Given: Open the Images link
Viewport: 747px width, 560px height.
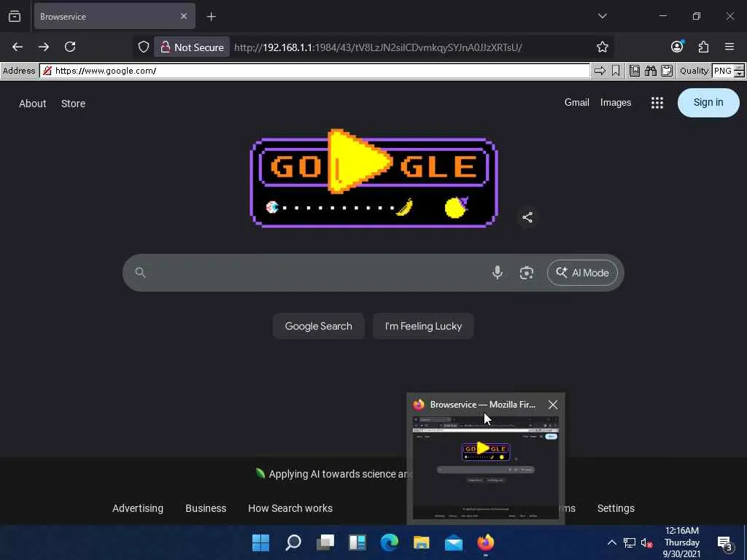Looking at the screenshot, I should tap(616, 102).
